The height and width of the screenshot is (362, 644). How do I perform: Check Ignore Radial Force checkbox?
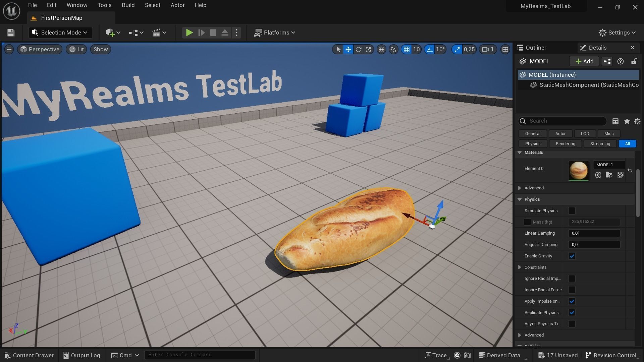(572, 290)
